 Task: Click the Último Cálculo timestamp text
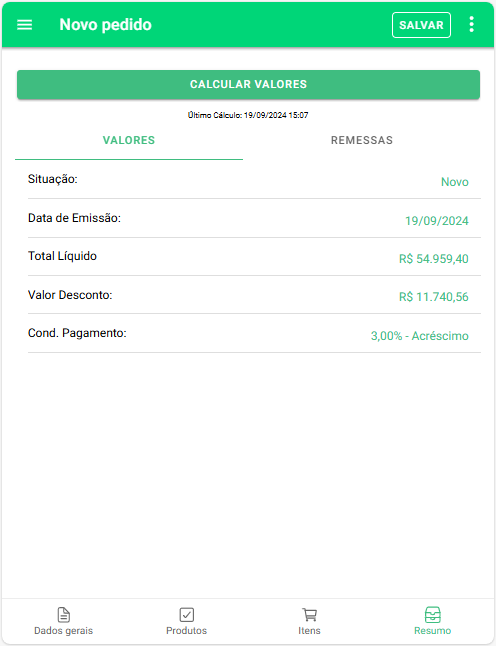[x=248, y=115]
